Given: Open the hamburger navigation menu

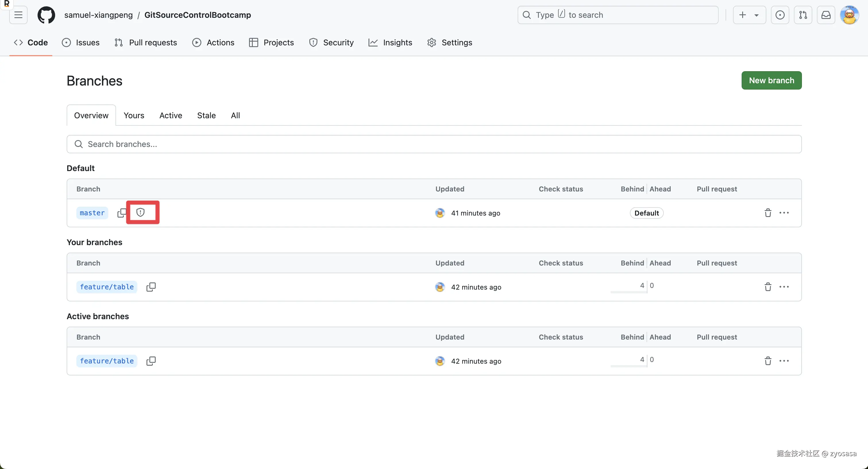Looking at the screenshot, I should (18, 15).
